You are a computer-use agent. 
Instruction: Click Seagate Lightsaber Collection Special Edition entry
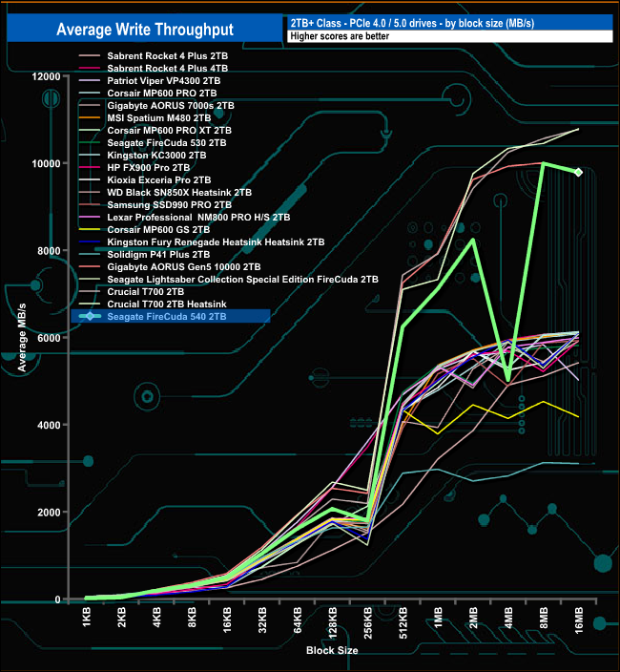click(243, 280)
